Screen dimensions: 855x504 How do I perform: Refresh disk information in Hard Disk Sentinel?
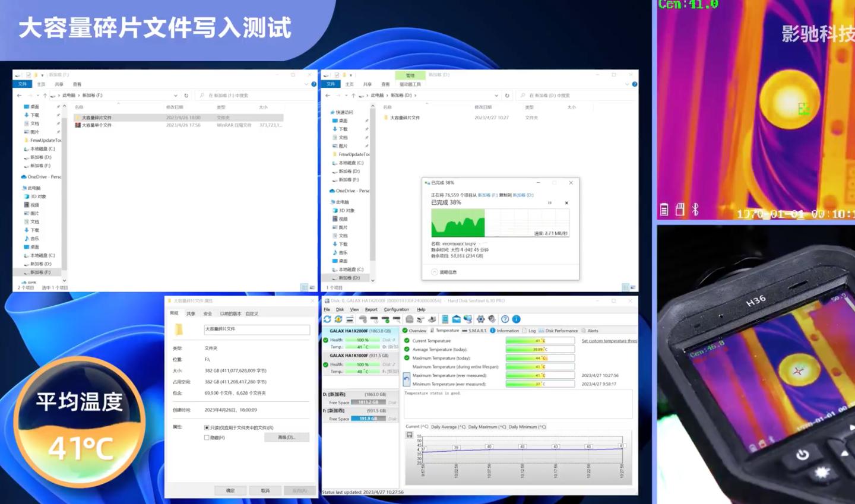[x=327, y=319]
